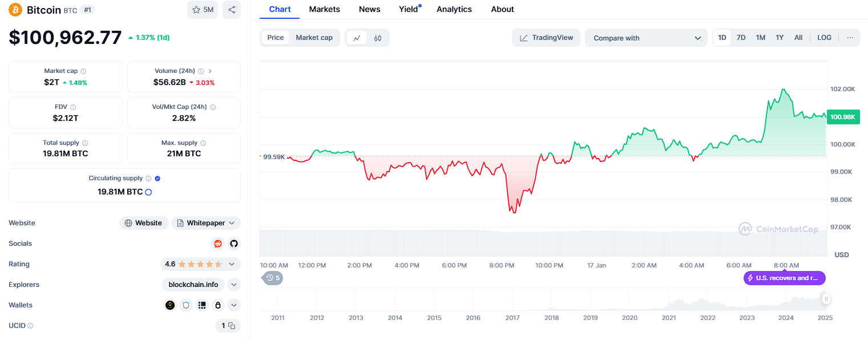Toggle LOG scale on chart
868x340 pixels.
tap(825, 38)
